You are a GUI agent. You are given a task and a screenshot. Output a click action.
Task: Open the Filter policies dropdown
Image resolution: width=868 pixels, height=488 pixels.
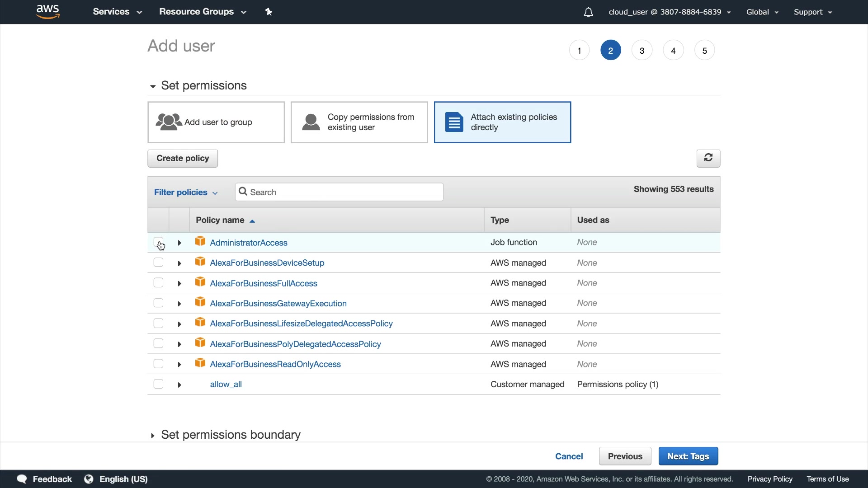(186, 192)
